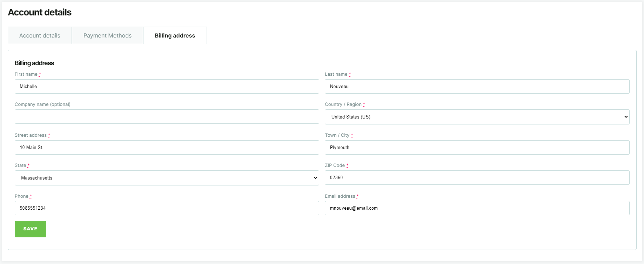644x264 pixels.
Task: Click the 'Phone' field label
Action: click(21, 196)
